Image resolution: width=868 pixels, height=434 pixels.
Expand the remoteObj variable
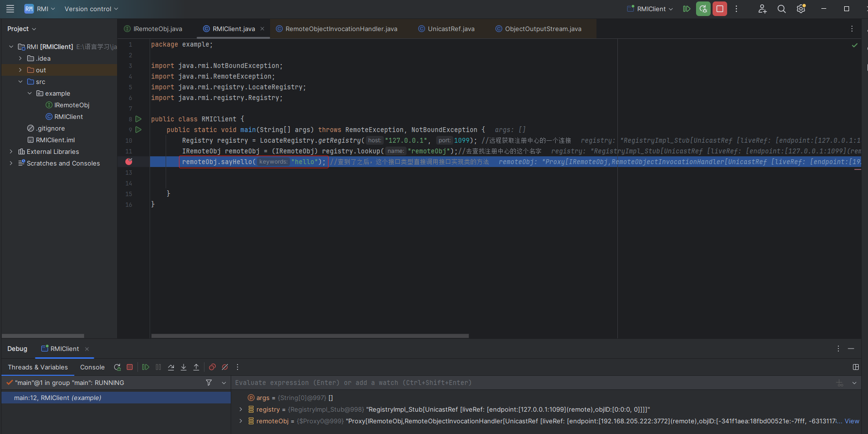[x=241, y=421]
